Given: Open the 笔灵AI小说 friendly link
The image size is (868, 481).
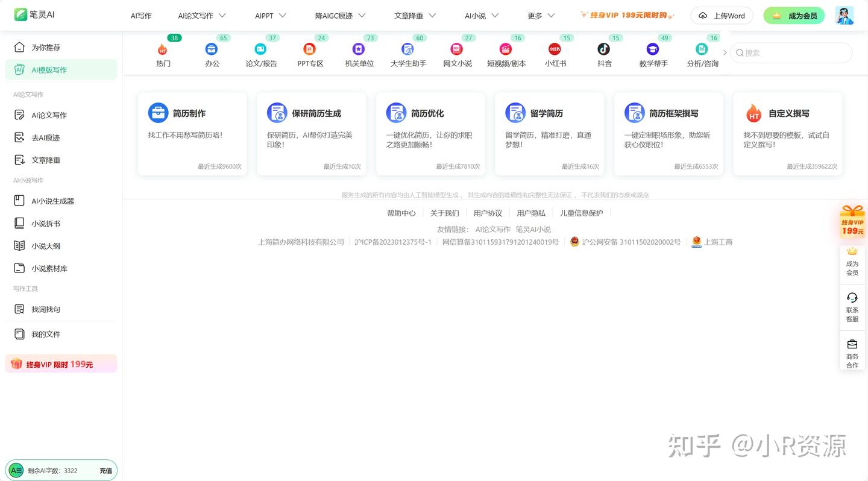Looking at the screenshot, I should (533, 229).
